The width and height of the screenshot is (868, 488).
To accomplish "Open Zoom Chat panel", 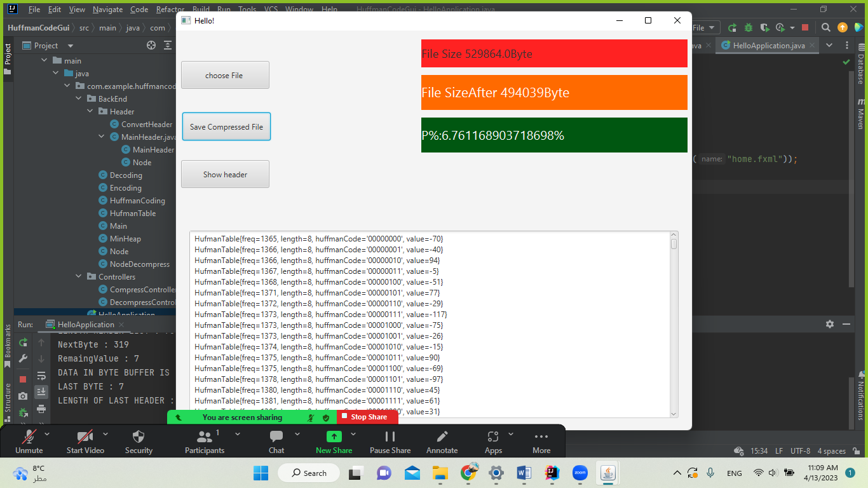I will [x=276, y=442].
